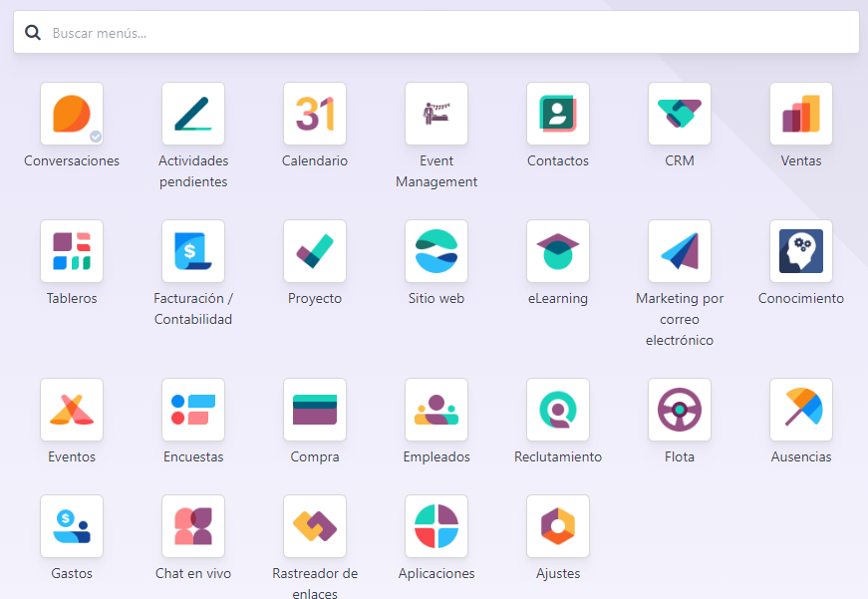Open the Flota steering wheel app
The height and width of the screenshot is (599, 868).
(x=680, y=410)
